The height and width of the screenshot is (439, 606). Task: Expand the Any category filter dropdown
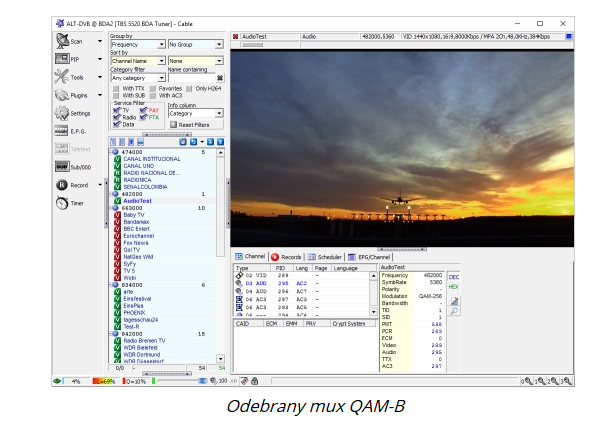click(x=137, y=77)
